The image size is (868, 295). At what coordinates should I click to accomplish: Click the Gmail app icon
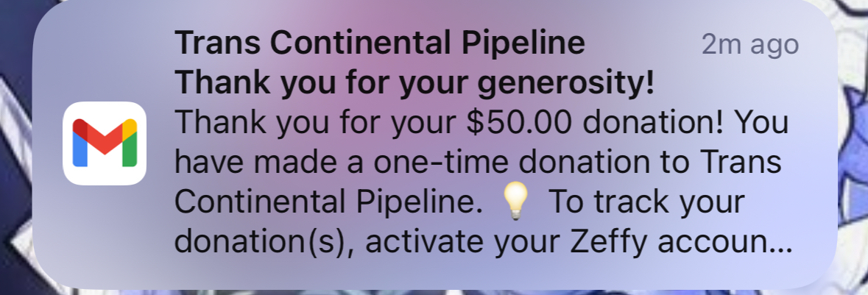click(x=105, y=143)
